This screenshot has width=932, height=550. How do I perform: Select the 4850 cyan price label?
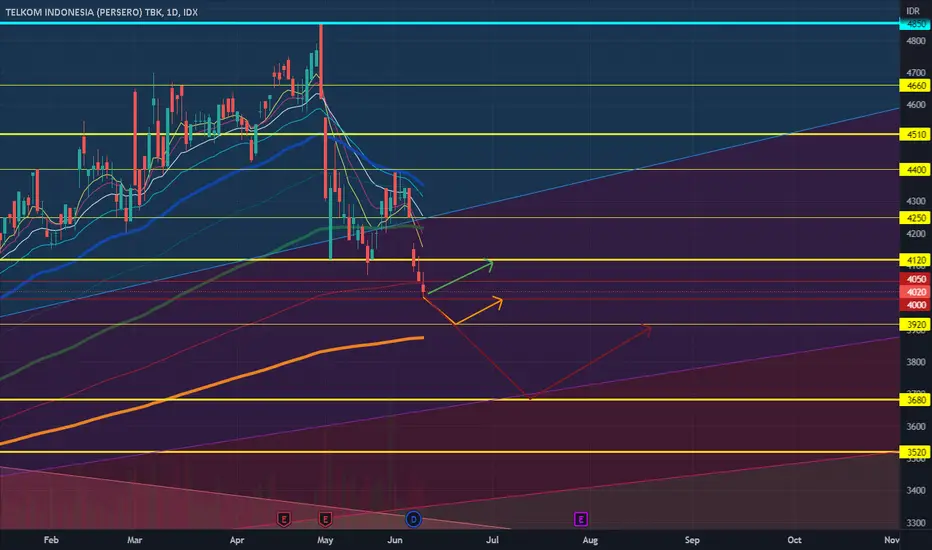coord(915,24)
